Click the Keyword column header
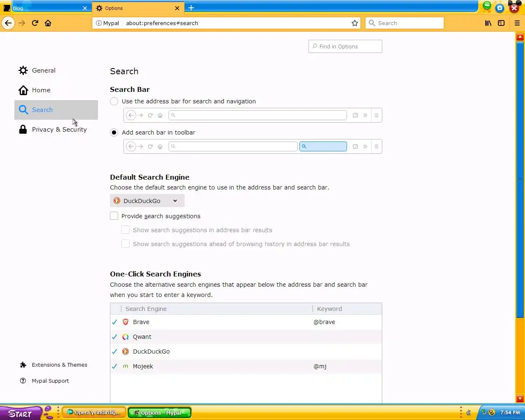This screenshot has width=525, height=420. (347, 309)
